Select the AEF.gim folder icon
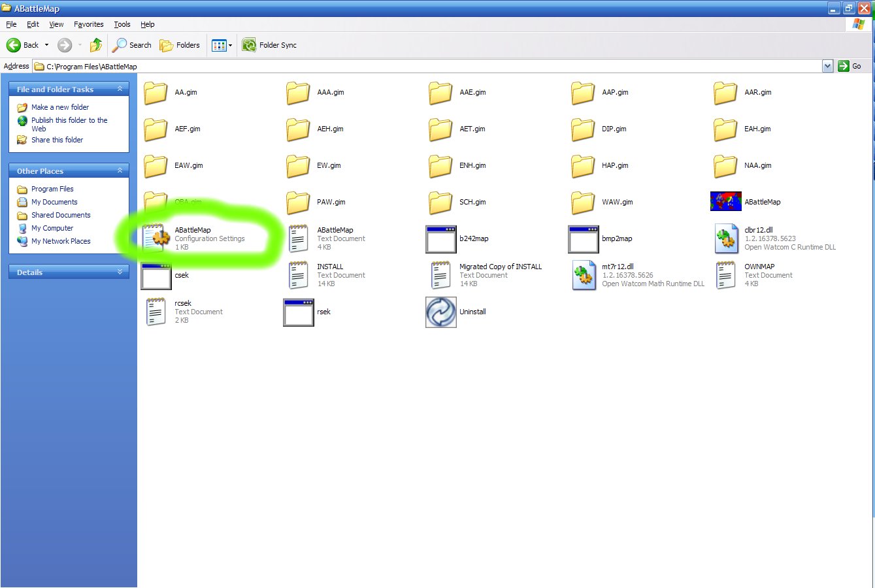Viewport: 875px width, 588px height. [156, 129]
